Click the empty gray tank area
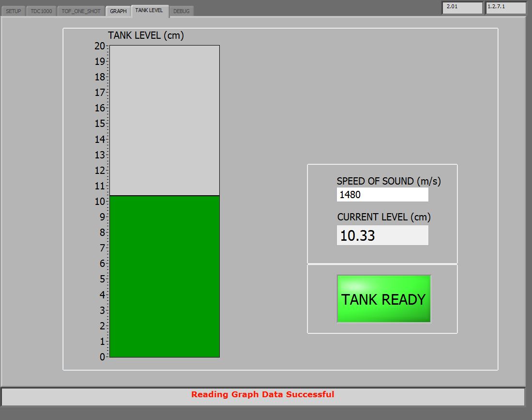 pyautogui.click(x=165, y=120)
